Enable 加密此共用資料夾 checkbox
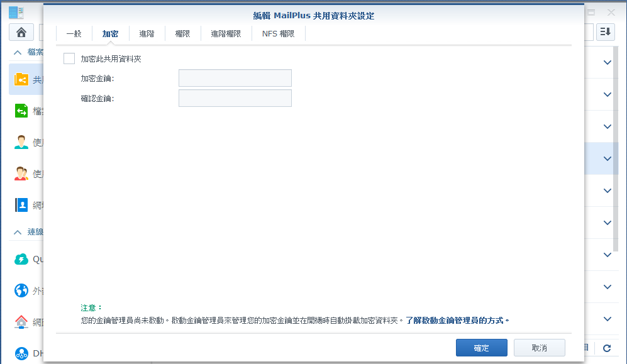The image size is (627, 364). pyautogui.click(x=69, y=58)
